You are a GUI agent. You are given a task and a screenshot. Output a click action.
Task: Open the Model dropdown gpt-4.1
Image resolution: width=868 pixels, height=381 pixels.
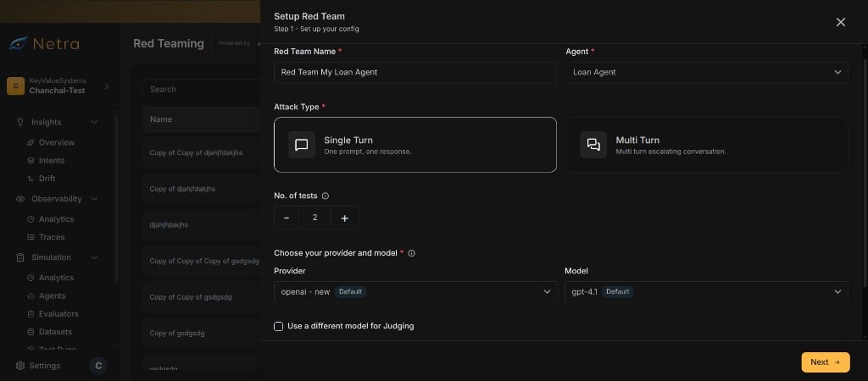707,291
